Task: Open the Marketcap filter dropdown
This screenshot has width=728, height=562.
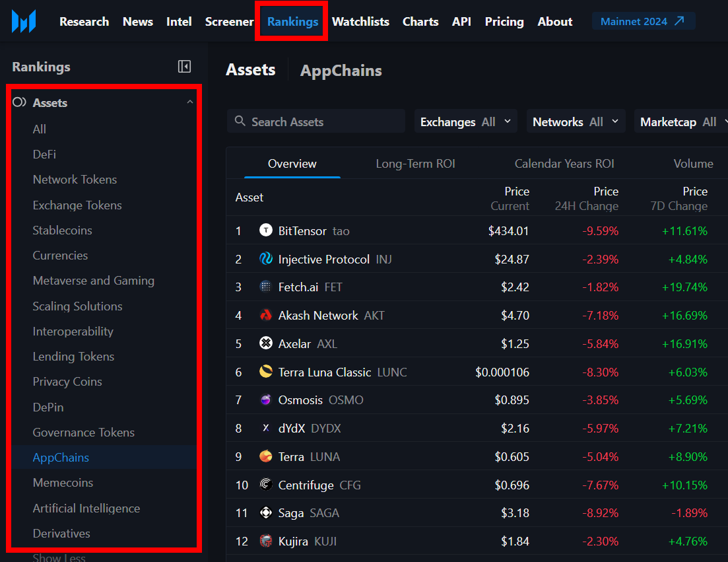Action: 681,122
